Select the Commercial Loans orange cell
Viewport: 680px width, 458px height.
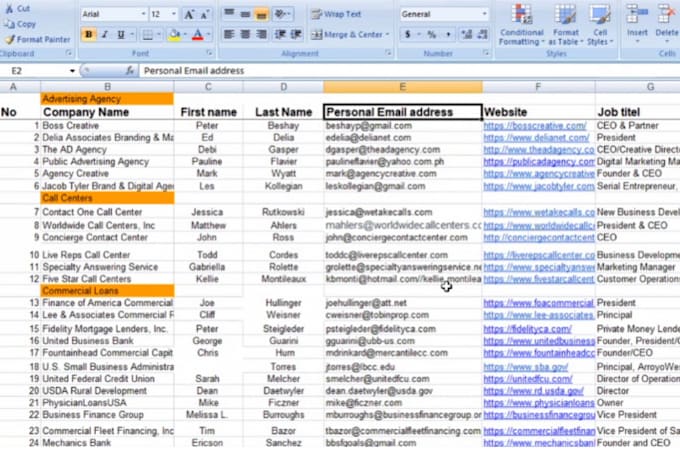107,291
